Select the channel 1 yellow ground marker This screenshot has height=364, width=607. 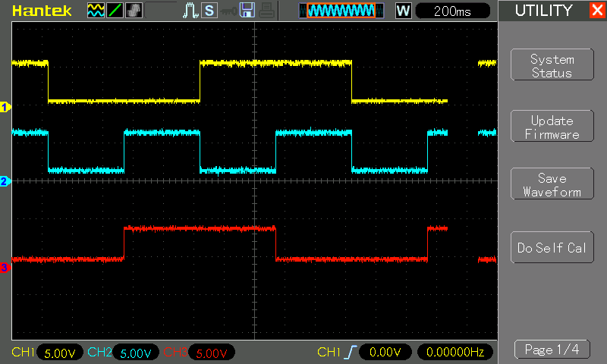pyautogui.click(x=5, y=107)
